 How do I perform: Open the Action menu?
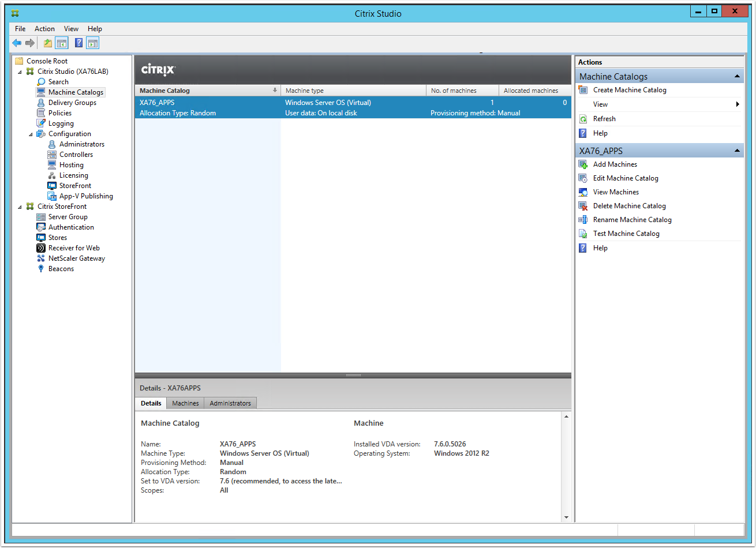click(44, 29)
